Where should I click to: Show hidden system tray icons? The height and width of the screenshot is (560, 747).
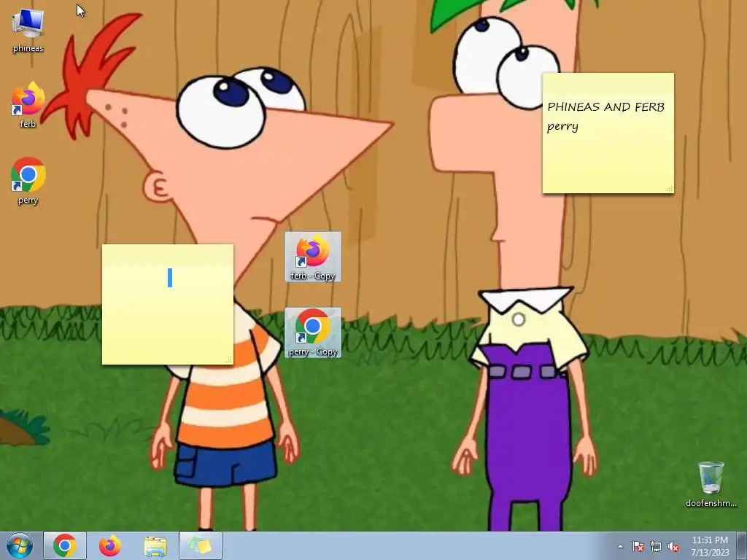click(620, 546)
